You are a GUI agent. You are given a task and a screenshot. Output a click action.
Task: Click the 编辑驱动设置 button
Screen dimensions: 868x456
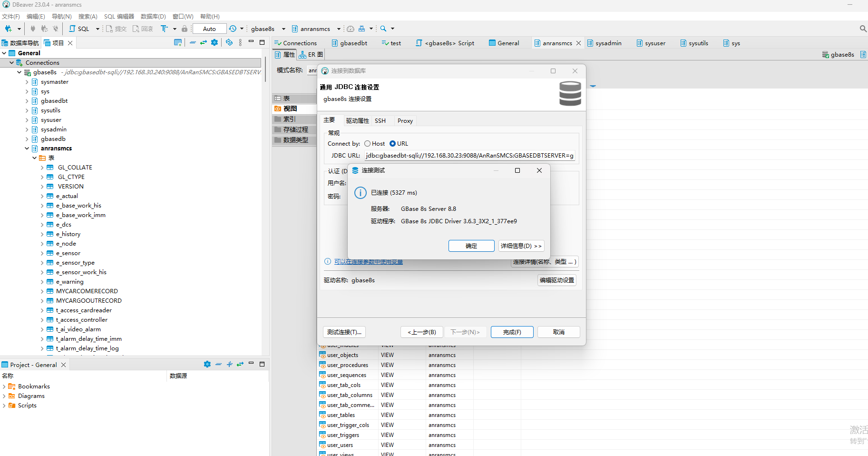point(557,280)
